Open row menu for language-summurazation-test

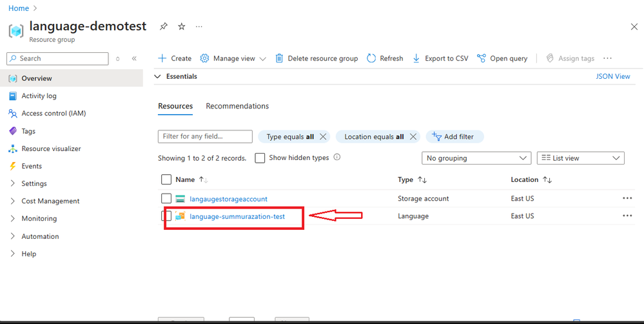[627, 216]
